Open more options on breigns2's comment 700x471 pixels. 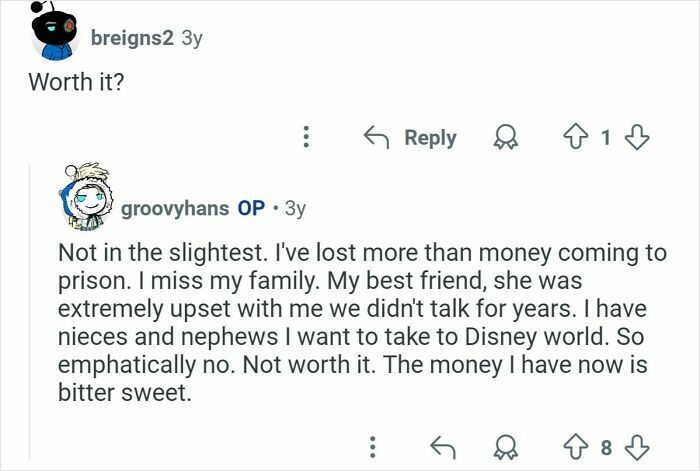tap(307, 138)
